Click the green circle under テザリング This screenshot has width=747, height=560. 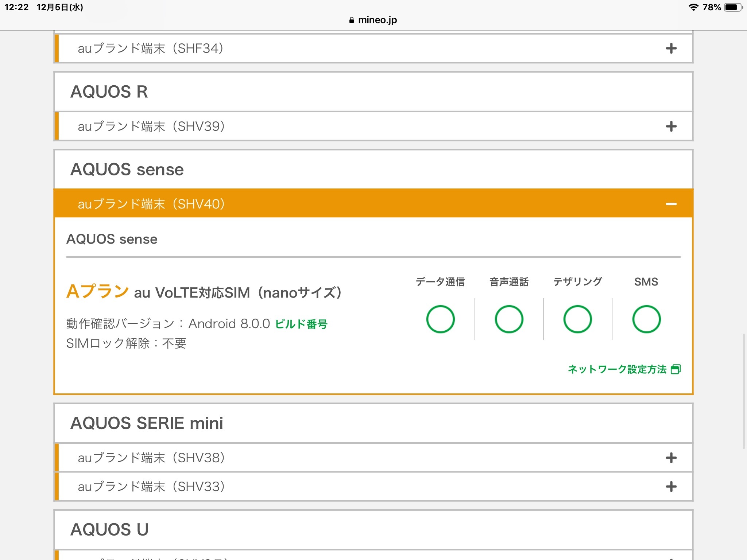(x=577, y=319)
